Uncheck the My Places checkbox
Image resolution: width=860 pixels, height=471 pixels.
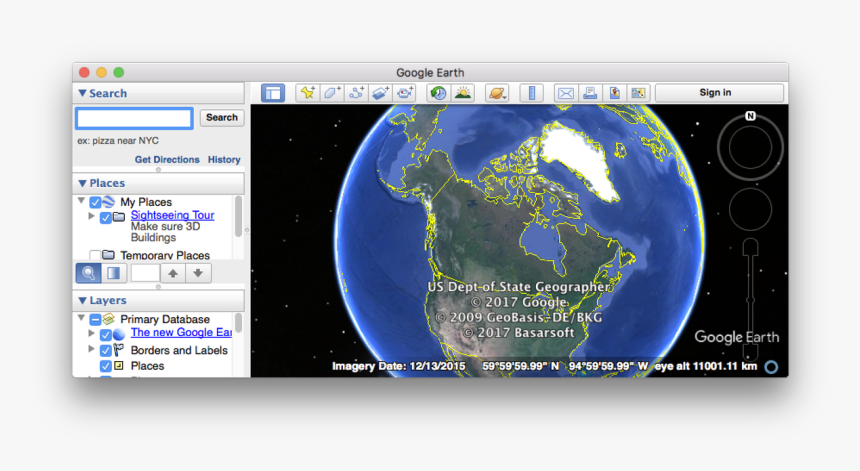click(95, 202)
